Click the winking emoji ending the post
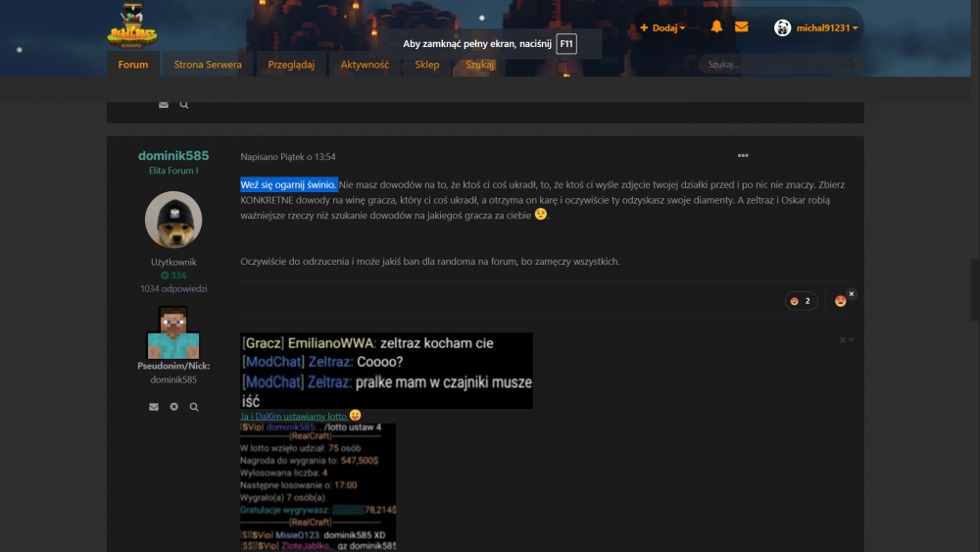Viewport: 980px width, 552px height. (x=541, y=215)
